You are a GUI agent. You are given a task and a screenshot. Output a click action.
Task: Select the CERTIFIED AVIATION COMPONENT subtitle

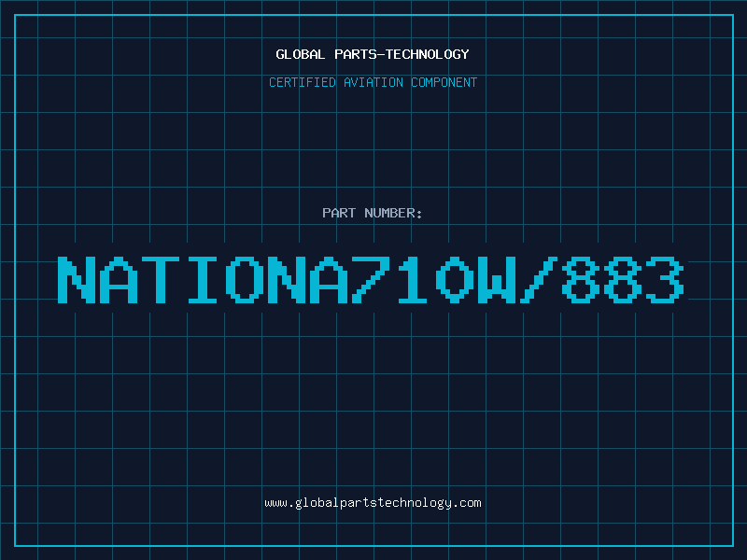373,82
